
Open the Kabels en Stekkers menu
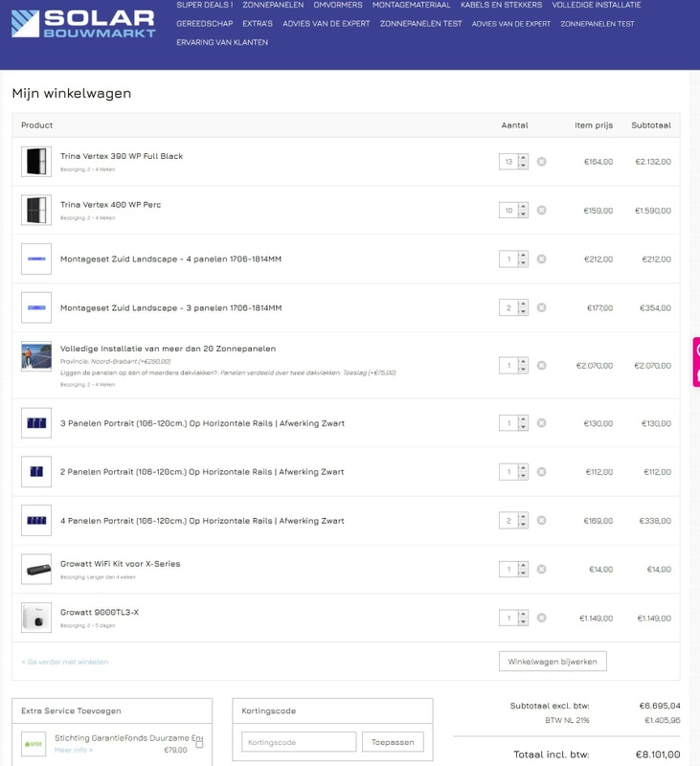tap(501, 5)
